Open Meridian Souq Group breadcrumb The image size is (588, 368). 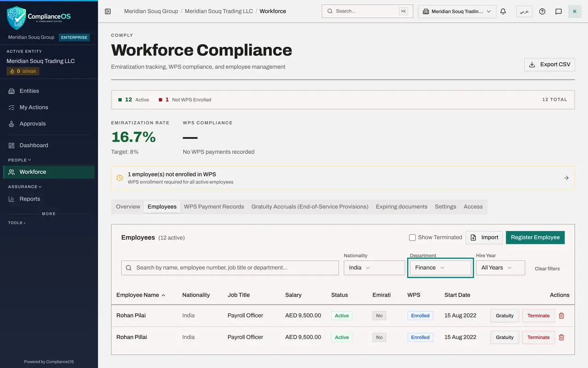[151, 11]
